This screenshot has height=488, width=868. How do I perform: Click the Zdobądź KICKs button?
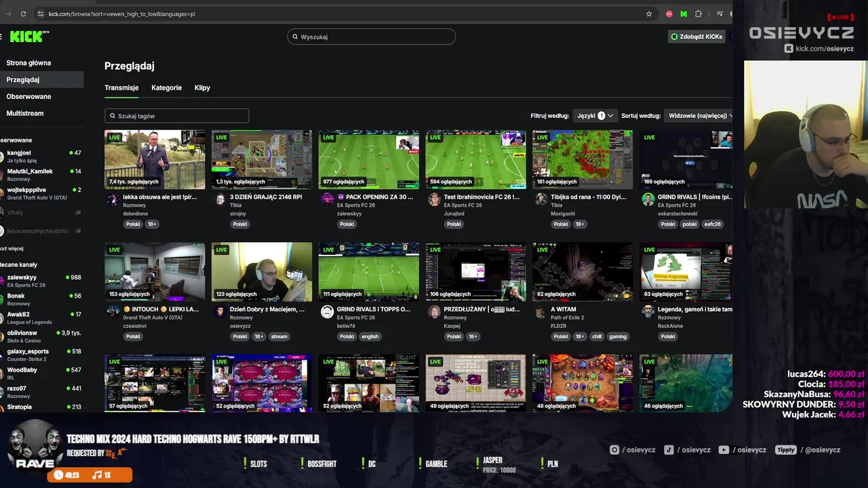tap(697, 37)
